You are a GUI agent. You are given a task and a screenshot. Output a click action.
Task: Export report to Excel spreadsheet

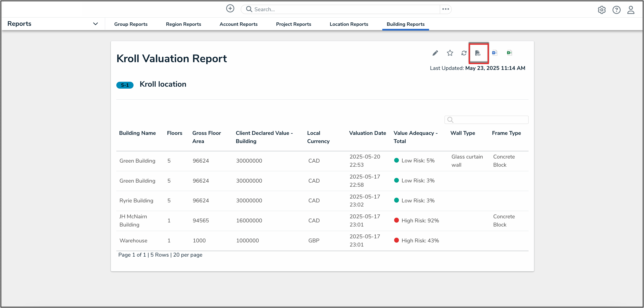pos(509,53)
